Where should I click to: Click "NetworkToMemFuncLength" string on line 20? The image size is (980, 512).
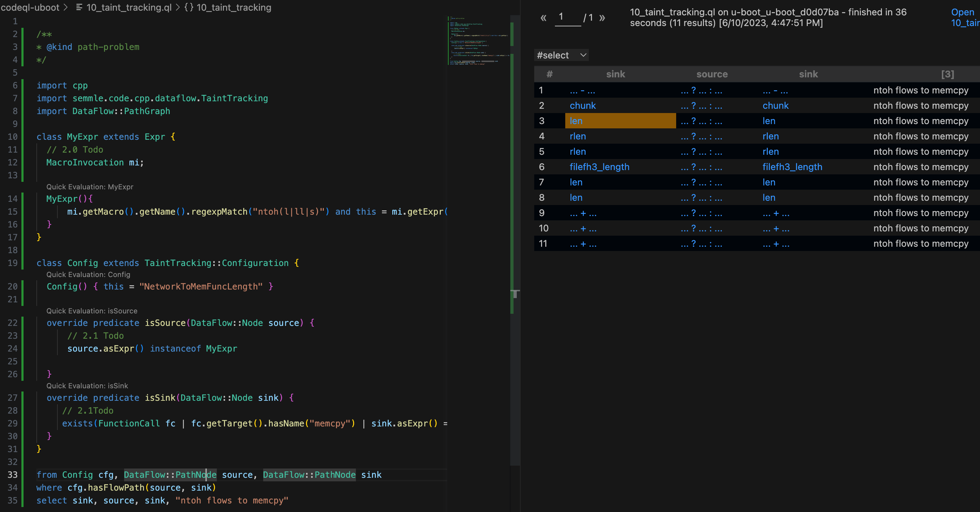tap(201, 286)
